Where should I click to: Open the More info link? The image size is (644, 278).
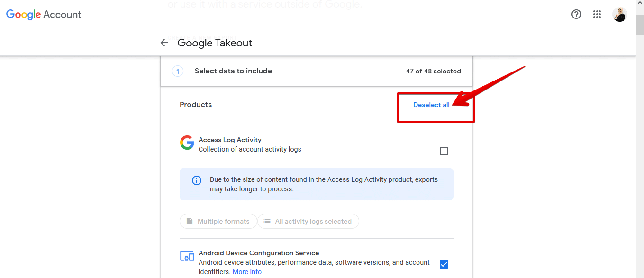[247, 272]
